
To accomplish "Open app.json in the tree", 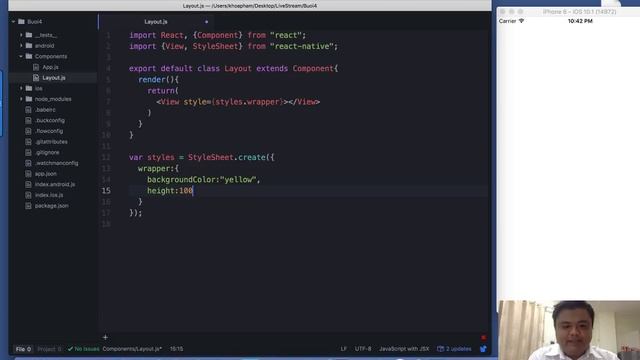I will point(46,173).
